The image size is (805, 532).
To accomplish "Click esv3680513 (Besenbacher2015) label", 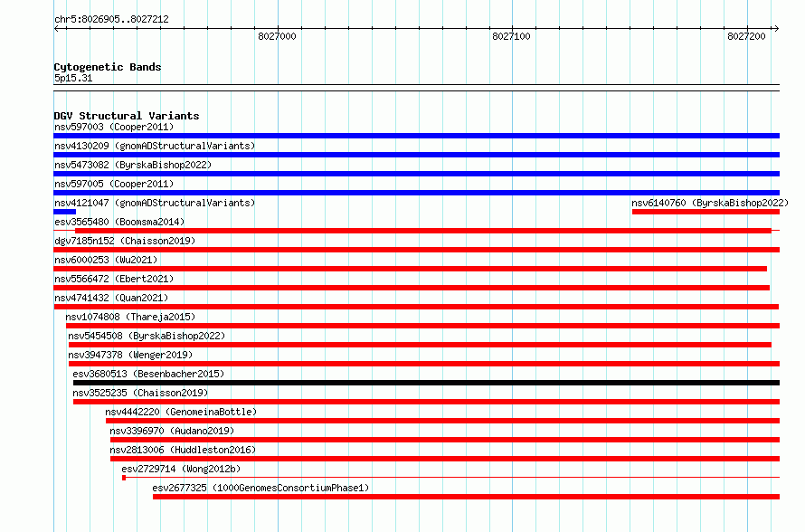I will [x=148, y=374].
